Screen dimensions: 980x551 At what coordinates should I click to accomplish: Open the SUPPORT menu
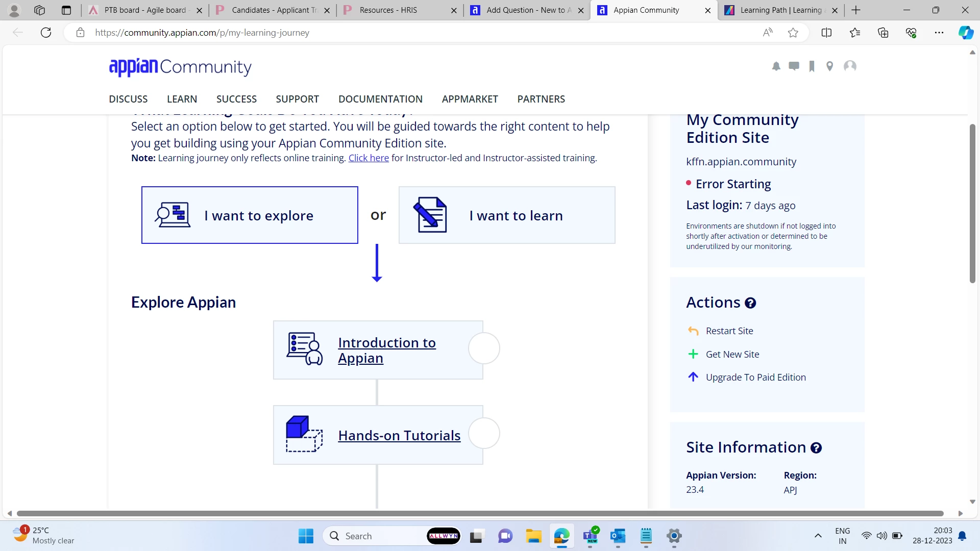click(x=298, y=99)
